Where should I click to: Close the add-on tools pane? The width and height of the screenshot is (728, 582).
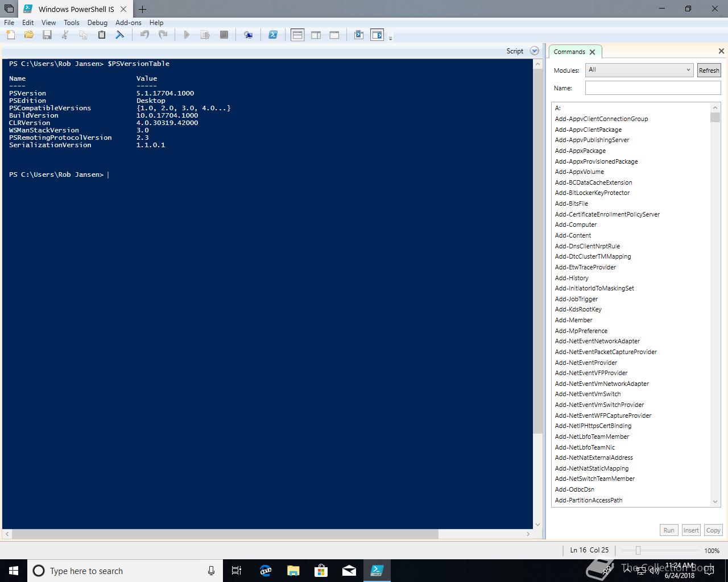pos(721,51)
